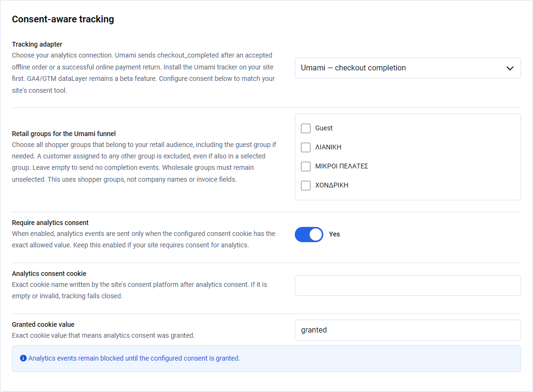
Task: Click the 'Analytics events remain blocked' notice text
Action: (134, 358)
